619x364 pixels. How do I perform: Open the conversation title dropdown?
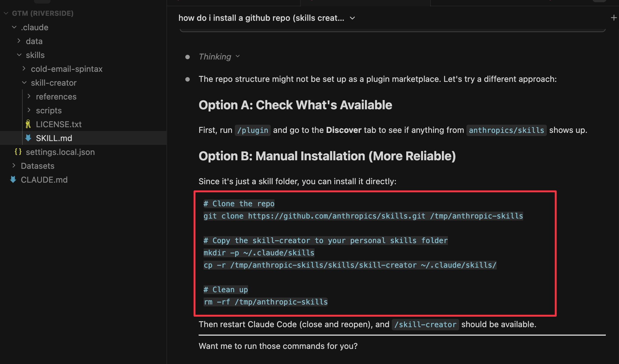352,18
